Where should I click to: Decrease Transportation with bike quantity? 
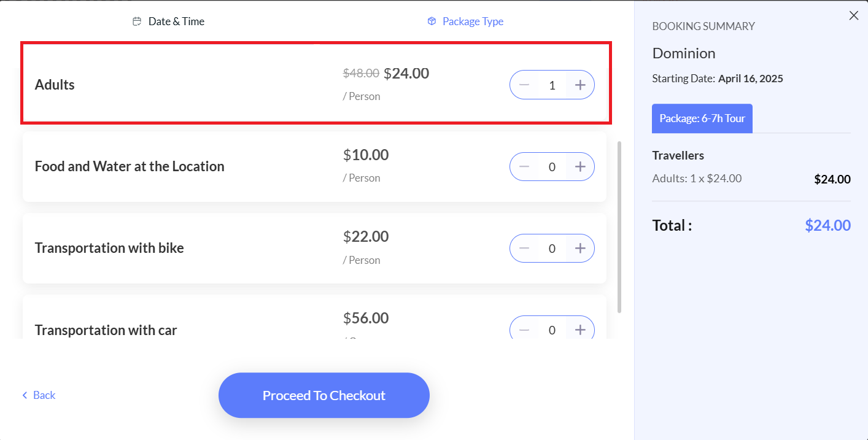(524, 248)
